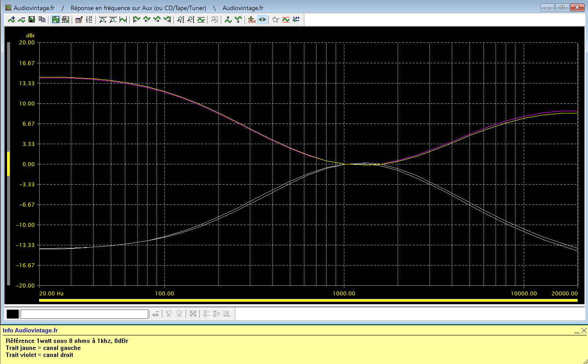Toggle the graph view button in toolbar

coord(55,19)
